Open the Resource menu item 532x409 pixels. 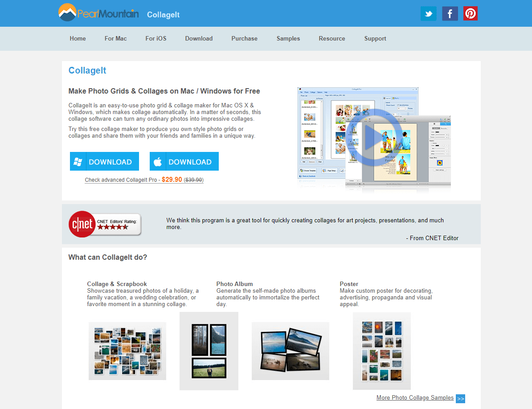(x=332, y=39)
